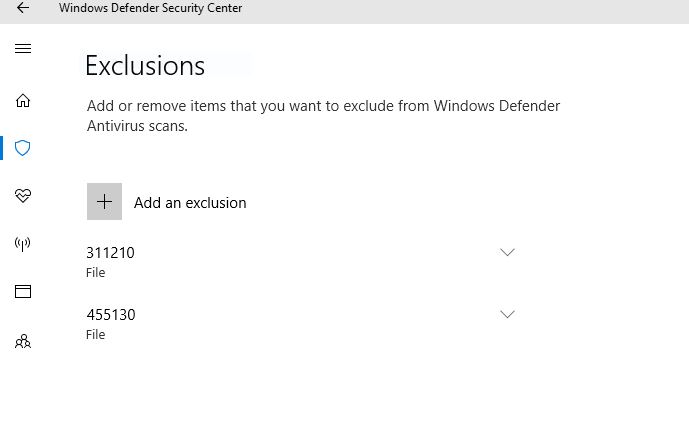
Task: Open App & browser control window icon
Action: [x=23, y=291]
